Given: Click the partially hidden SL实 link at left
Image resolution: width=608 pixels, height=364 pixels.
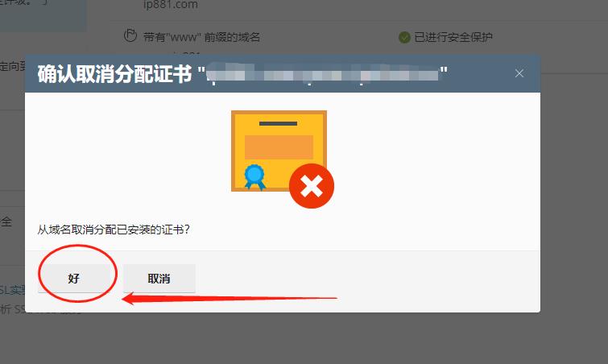Looking at the screenshot, I should click(x=12, y=290).
